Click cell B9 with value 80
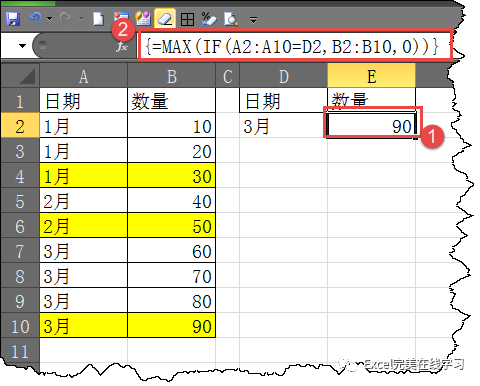The image size is (480, 386). (x=172, y=300)
